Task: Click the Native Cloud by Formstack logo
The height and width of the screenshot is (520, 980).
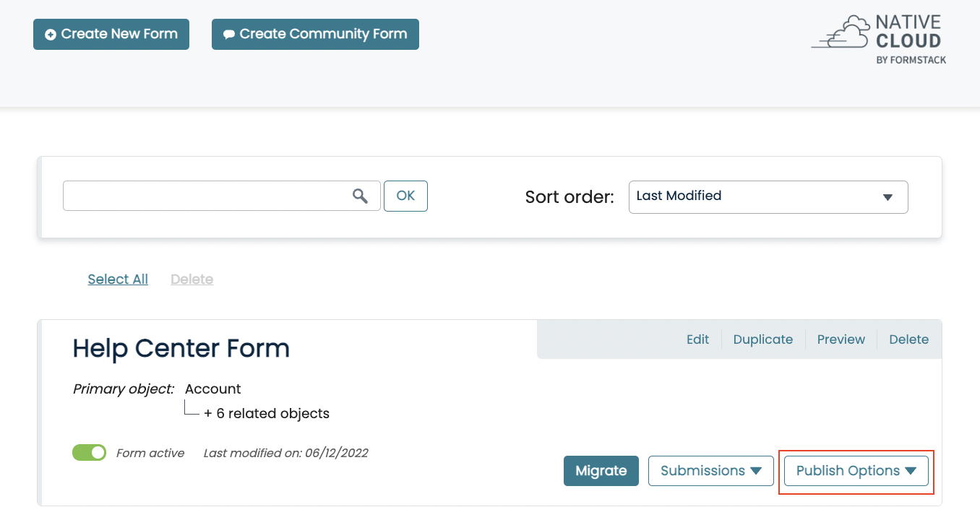Action: click(879, 38)
